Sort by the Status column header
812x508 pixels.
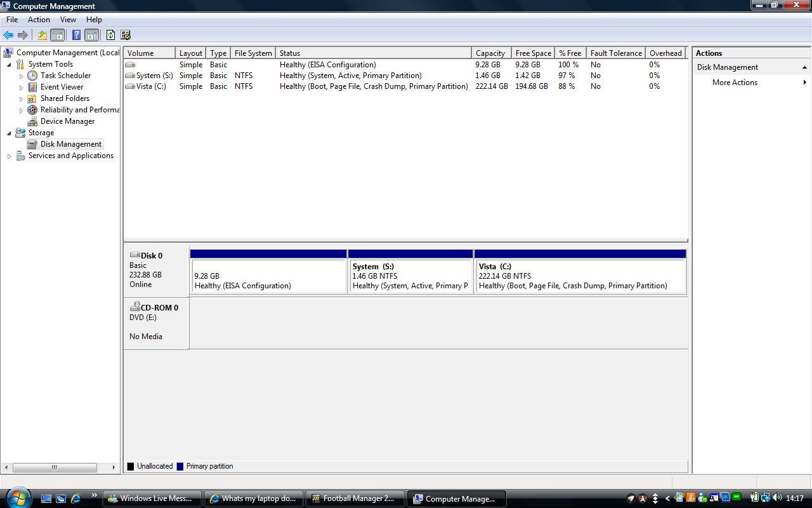373,53
